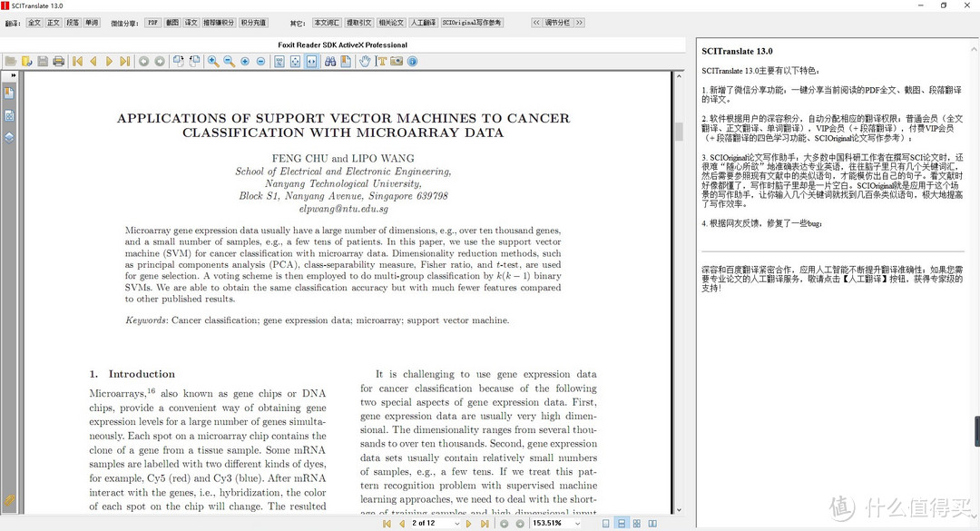Screen dimensions: 980x531
Task: Open the bookmarks panel in left sidebar
Action: click(x=9, y=93)
